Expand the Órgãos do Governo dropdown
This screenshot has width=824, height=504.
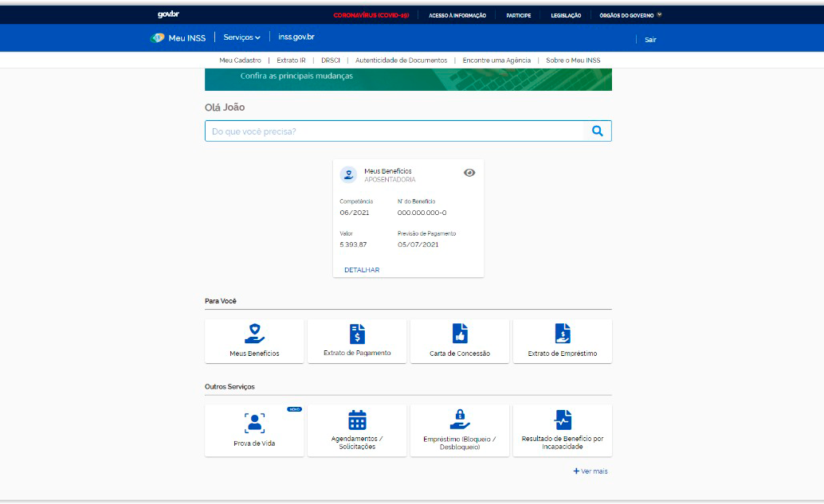tap(630, 15)
